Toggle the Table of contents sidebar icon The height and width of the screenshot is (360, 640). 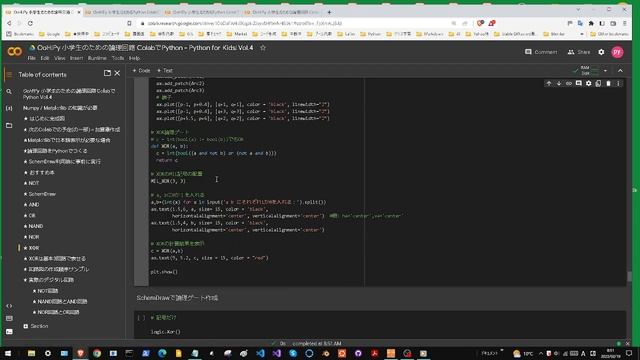pos(9,75)
